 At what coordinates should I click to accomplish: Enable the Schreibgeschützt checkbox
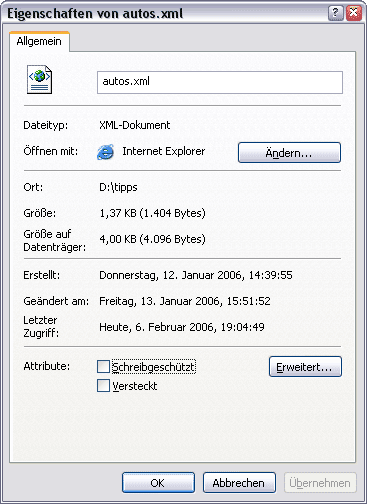pyautogui.click(x=103, y=367)
